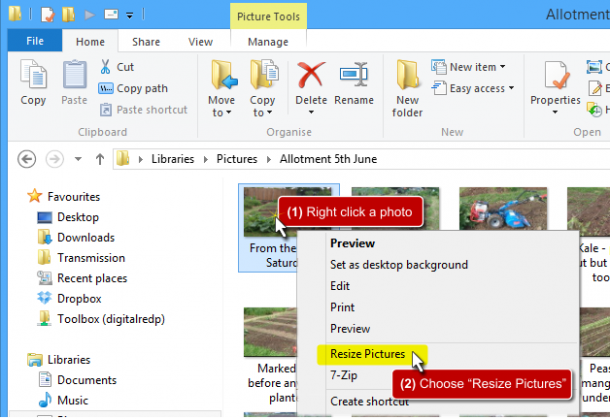Choose second Preview entry above Resize Pictures
The width and height of the screenshot is (610, 419).
350,329
